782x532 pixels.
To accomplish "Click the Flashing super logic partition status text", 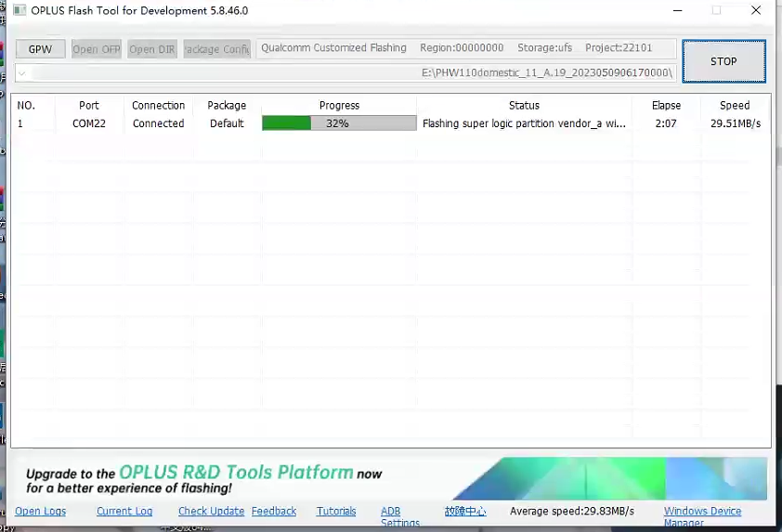I will 524,123.
